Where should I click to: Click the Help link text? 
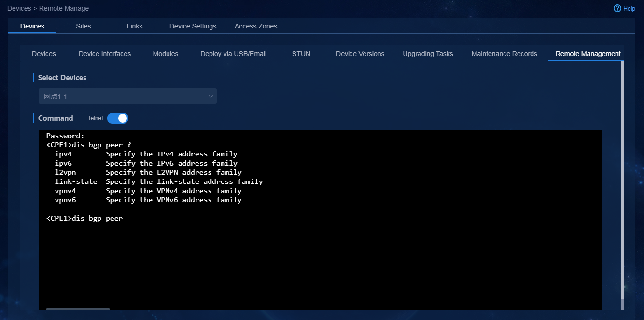pyautogui.click(x=630, y=8)
